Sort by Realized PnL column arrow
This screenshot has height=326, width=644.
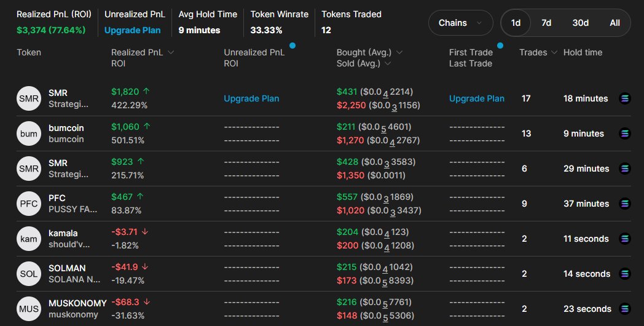[x=171, y=52]
